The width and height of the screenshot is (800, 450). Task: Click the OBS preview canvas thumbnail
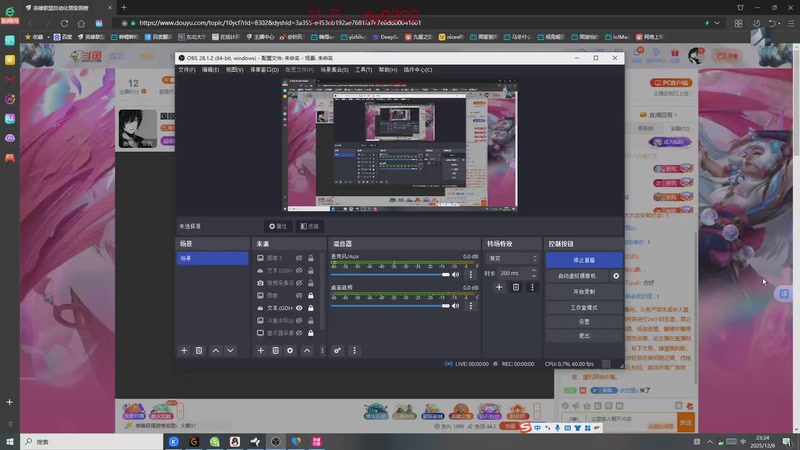(x=400, y=145)
